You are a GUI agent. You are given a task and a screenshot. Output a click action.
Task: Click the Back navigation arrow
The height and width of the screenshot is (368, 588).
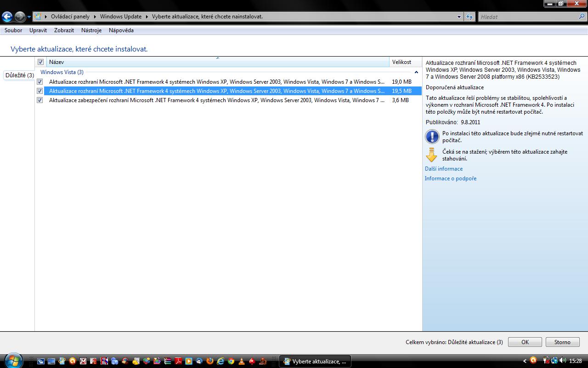pyautogui.click(x=7, y=17)
